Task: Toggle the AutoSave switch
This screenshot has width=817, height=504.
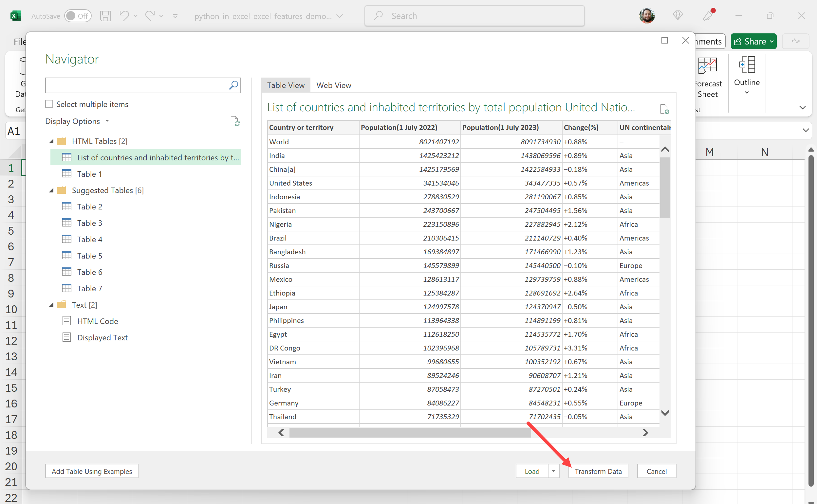Action: 78,16
